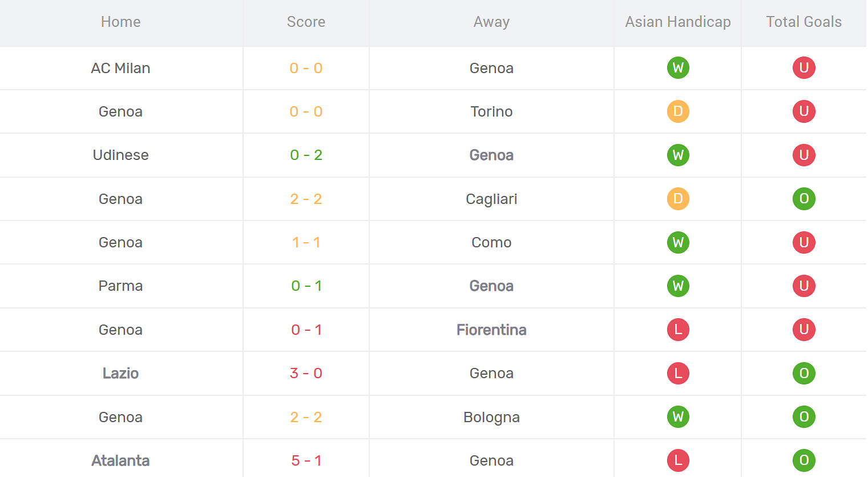Click the W handicap badge in Parma row

coord(678,286)
